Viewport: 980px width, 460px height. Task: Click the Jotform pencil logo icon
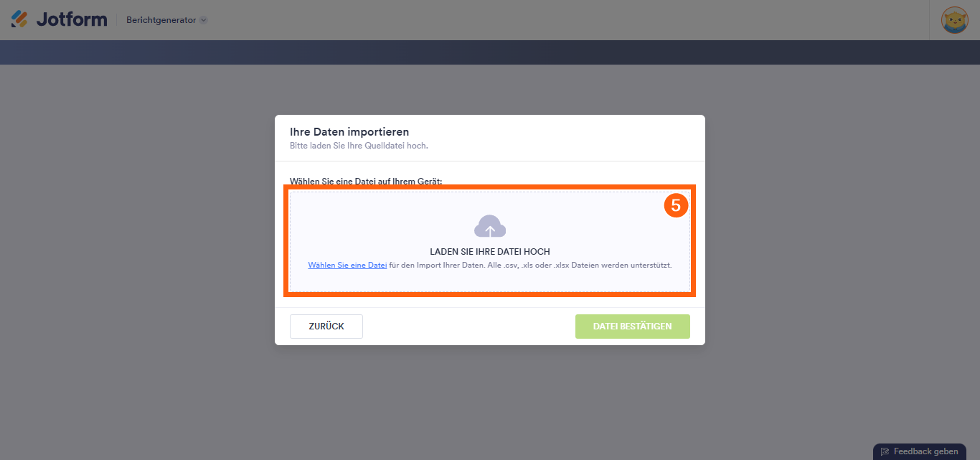click(x=19, y=19)
